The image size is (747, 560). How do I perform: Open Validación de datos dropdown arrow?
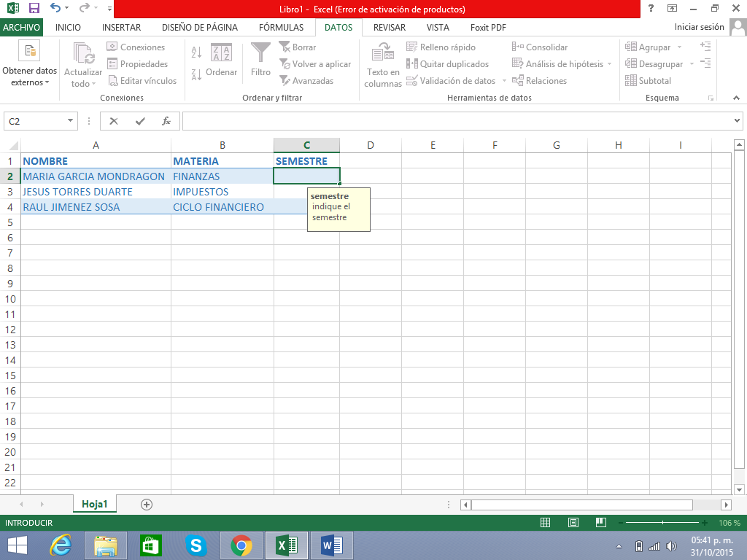(x=504, y=81)
